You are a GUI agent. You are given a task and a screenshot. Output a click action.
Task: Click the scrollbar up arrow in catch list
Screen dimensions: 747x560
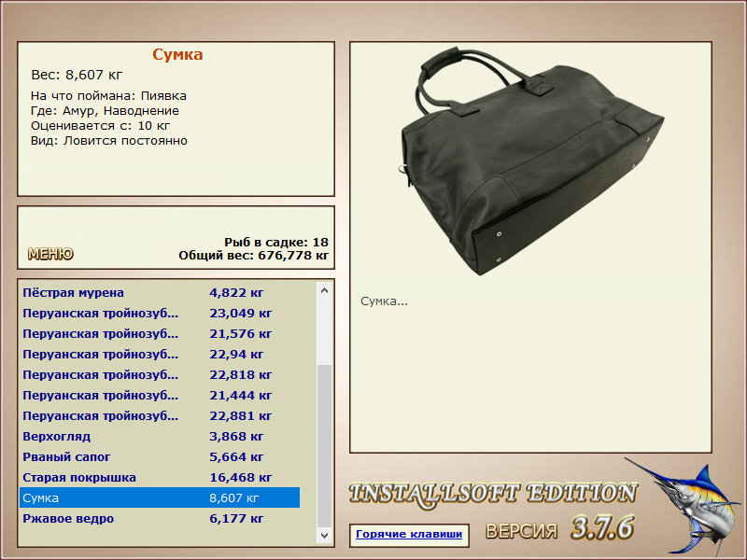point(324,290)
